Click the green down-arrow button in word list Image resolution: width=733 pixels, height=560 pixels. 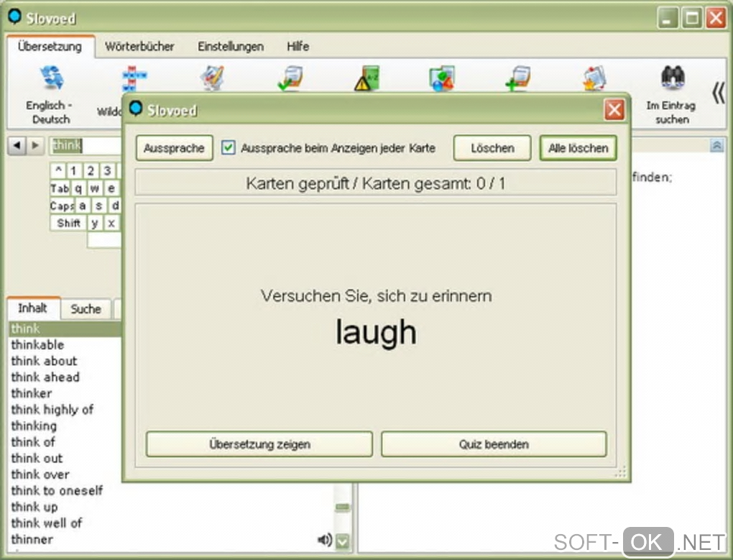[x=342, y=541]
